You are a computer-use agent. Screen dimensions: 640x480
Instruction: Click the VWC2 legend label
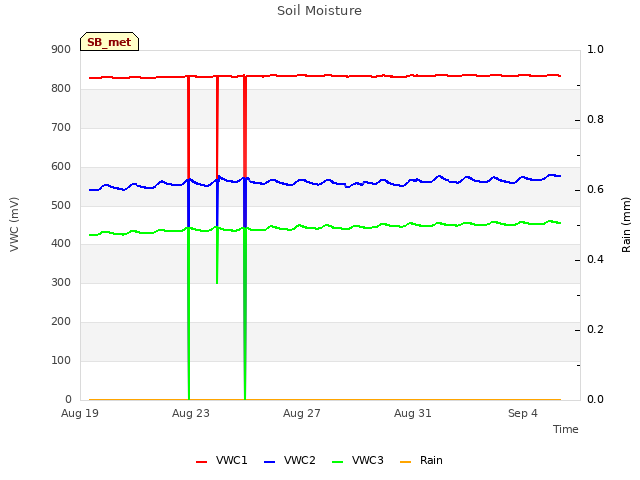pyautogui.click(x=300, y=460)
